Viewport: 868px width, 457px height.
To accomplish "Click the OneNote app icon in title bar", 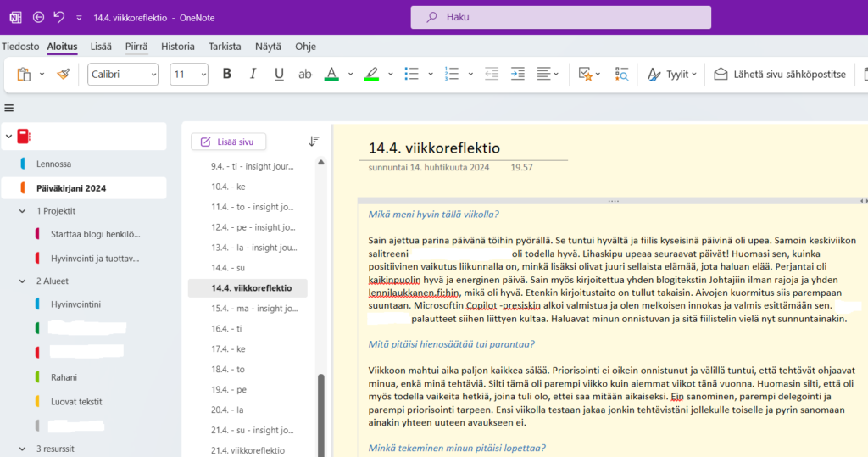I will click(15, 17).
